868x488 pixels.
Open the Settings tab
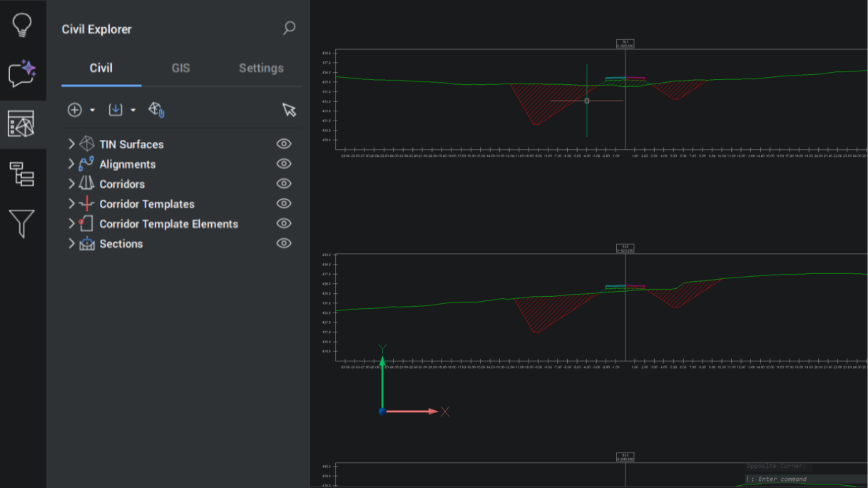click(x=261, y=68)
